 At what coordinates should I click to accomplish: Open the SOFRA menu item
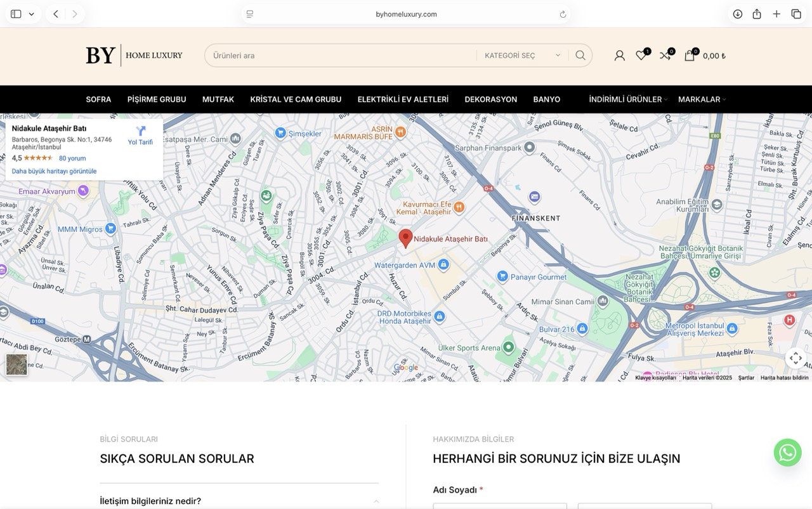(98, 100)
